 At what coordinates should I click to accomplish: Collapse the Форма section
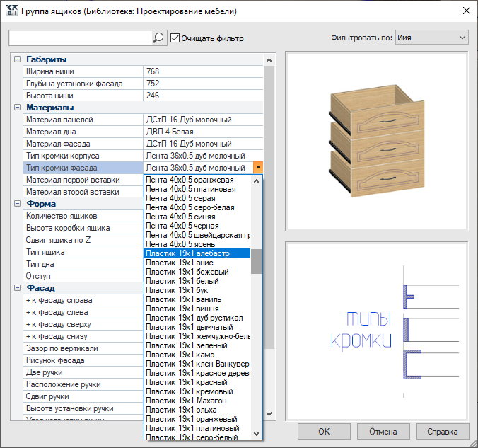click(x=18, y=204)
